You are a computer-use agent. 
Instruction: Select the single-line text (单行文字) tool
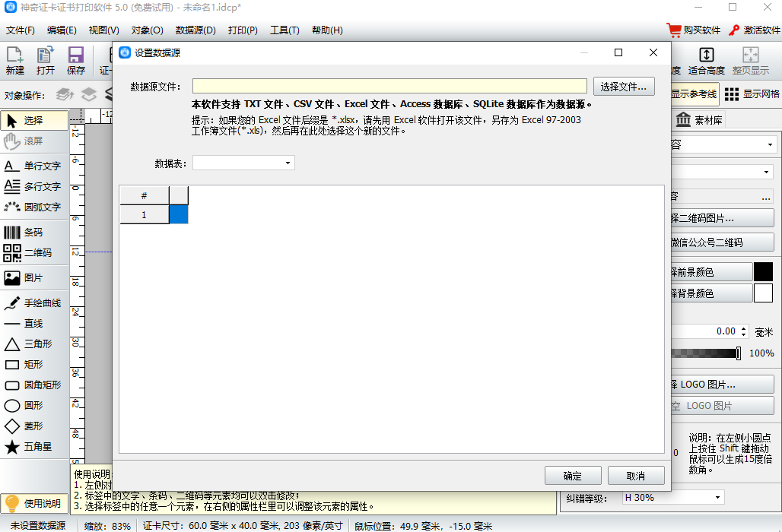pyautogui.click(x=34, y=166)
